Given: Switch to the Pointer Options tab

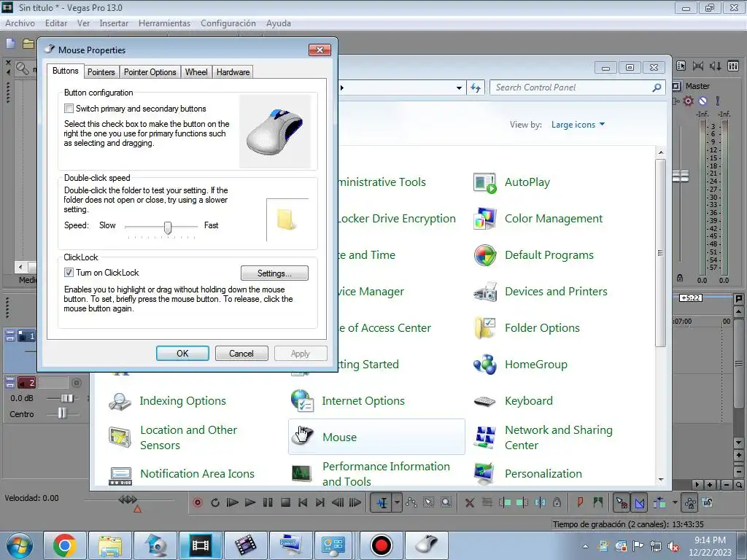Looking at the screenshot, I should (x=150, y=72).
